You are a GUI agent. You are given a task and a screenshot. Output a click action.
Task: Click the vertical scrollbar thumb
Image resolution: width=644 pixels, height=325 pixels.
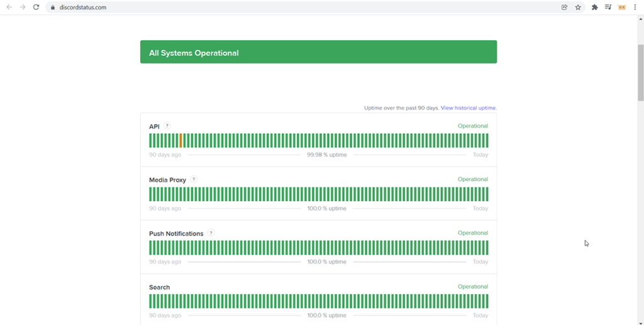click(640, 72)
